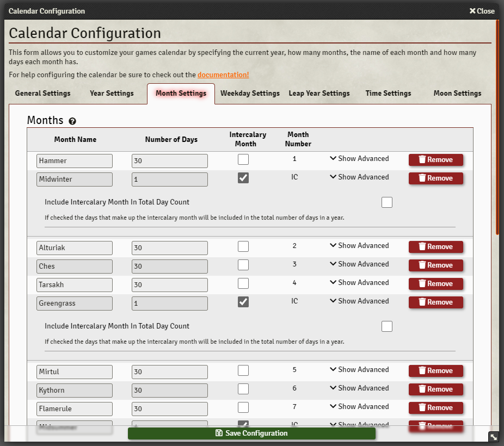Screen dimensions: 504x446
Task: Expand Show Advanced for Mirtul
Action: [x=359, y=369]
